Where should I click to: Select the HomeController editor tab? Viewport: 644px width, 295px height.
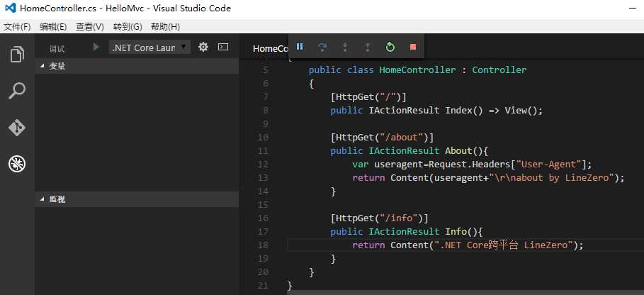pos(271,48)
